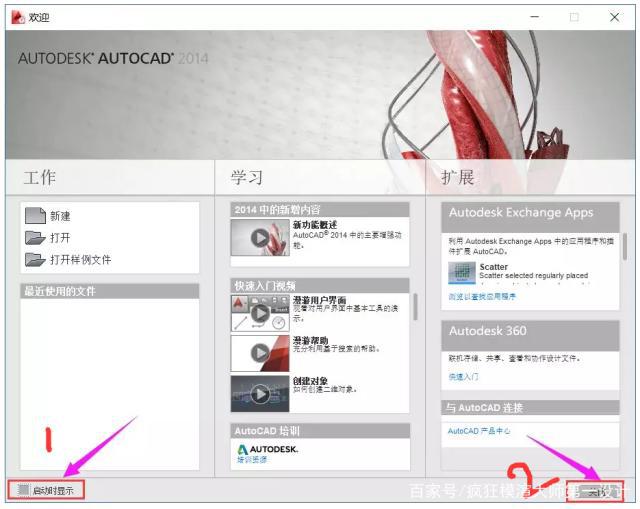The width and height of the screenshot is (640, 509).
Task: Open the Autodesk 360 快速入门 link
Action: coord(463,377)
